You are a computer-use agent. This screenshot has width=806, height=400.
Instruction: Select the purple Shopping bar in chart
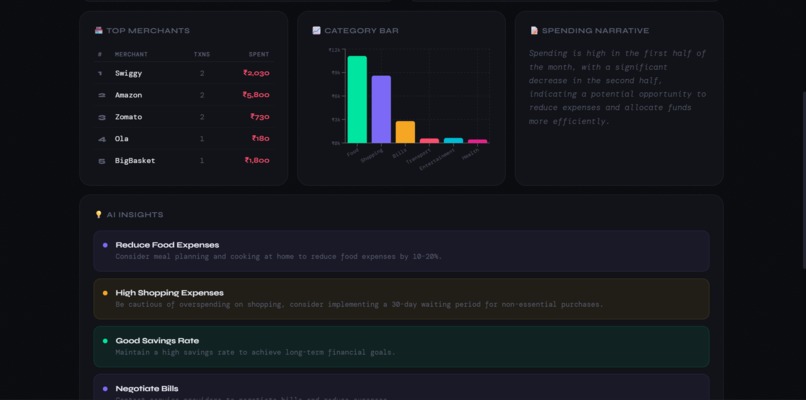[381, 109]
